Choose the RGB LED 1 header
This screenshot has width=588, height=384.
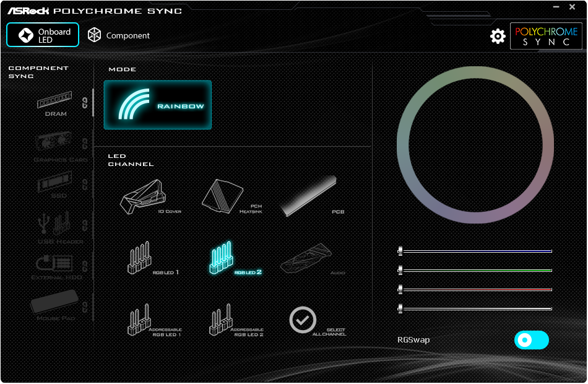(x=152, y=258)
